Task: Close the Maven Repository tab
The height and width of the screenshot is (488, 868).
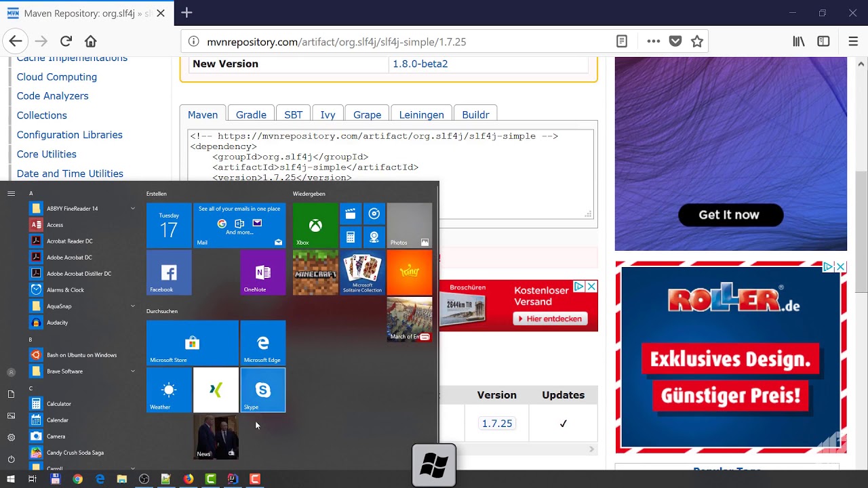Action: coord(161,13)
